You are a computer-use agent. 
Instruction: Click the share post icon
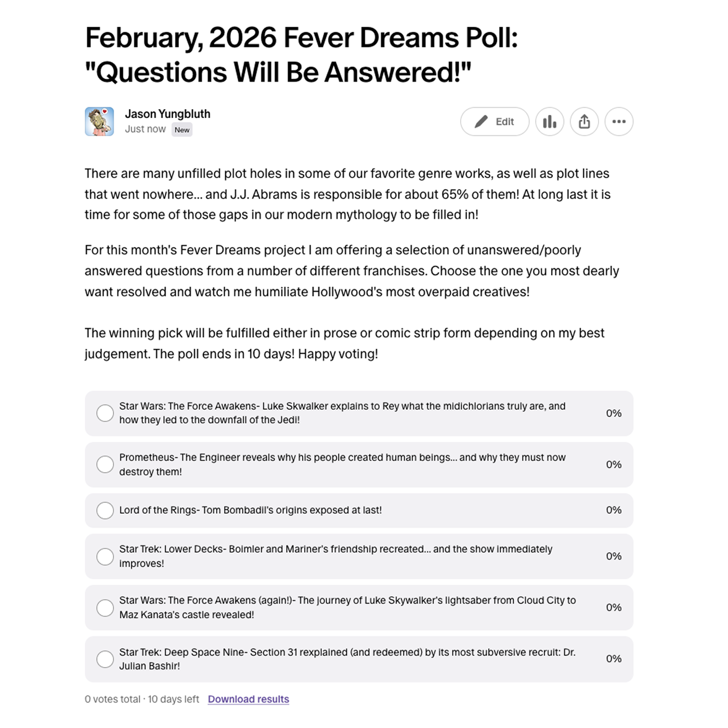(x=584, y=122)
